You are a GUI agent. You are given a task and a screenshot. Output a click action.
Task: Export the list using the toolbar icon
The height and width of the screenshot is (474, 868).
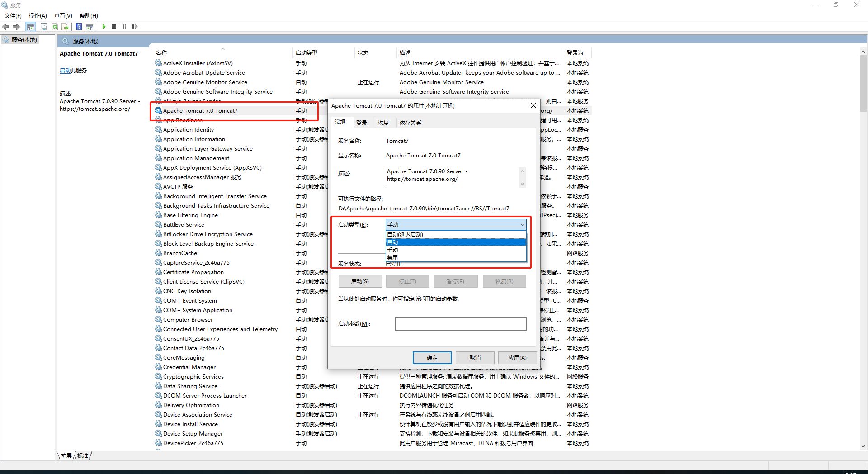(x=65, y=27)
